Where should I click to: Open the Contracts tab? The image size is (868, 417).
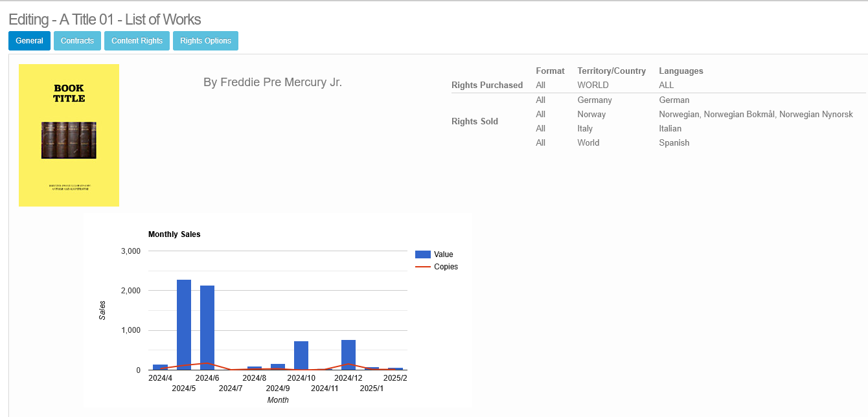click(x=77, y=41)
